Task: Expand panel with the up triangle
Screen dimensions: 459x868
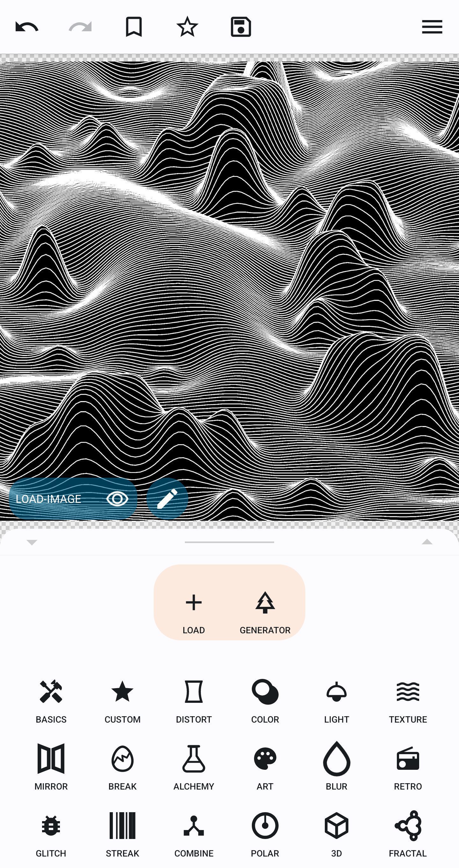Action: click(x=427, y=541)
